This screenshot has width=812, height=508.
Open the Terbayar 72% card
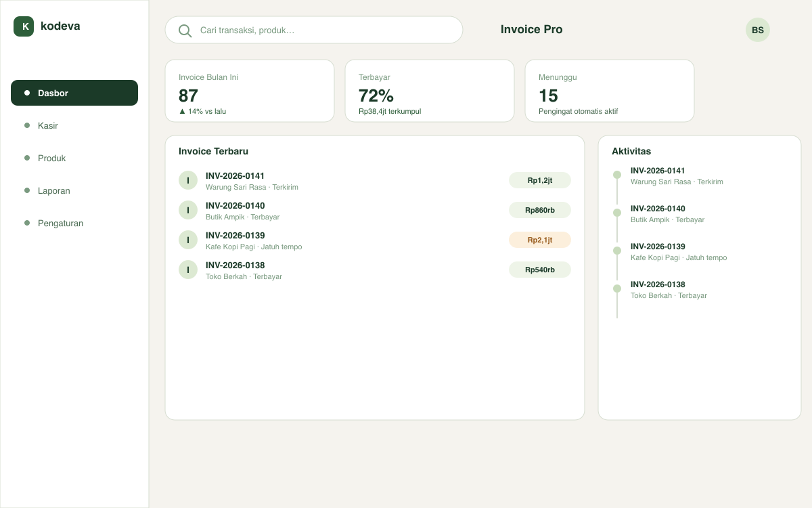click(430, 91)
